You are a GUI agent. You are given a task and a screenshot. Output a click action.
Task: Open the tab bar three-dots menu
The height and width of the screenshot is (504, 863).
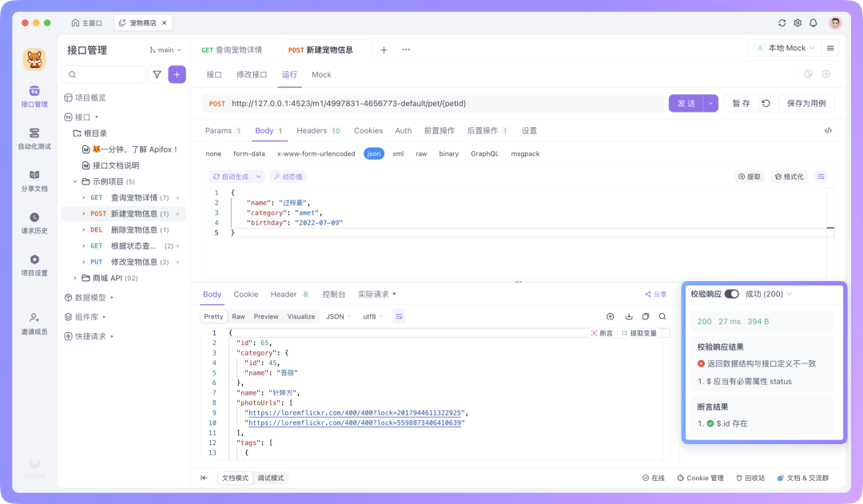pos(406,50)
